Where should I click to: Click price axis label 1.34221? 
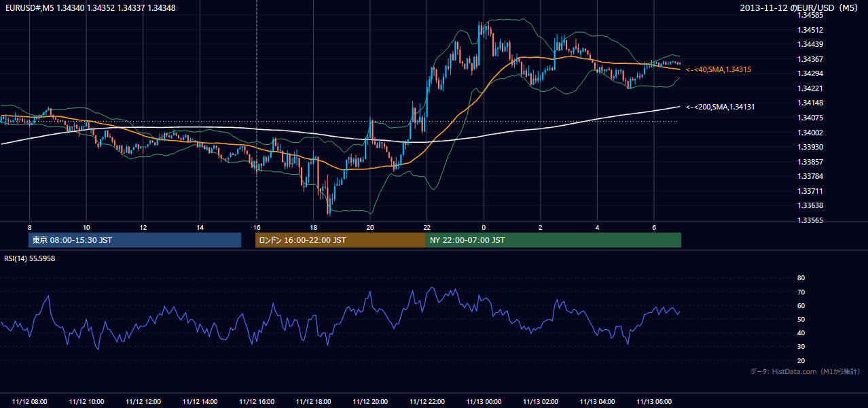tap(810, 88)
